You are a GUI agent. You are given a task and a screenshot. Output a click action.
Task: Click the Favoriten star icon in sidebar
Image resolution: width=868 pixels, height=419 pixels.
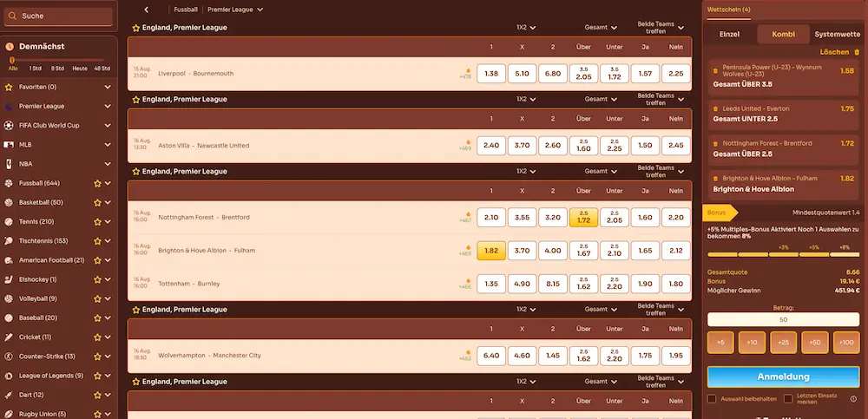[9, 87]
